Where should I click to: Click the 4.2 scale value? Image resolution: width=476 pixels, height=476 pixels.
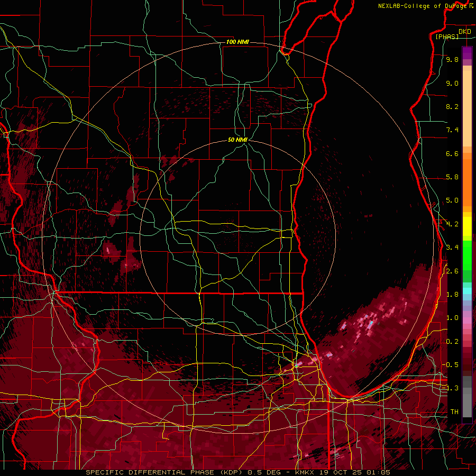[x=452, y=224]
